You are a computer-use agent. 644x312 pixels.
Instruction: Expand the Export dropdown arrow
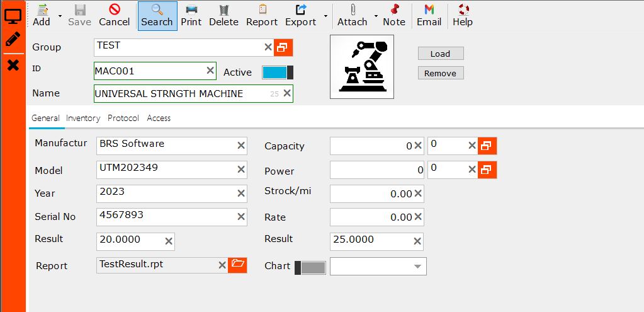tap(325, 16)
